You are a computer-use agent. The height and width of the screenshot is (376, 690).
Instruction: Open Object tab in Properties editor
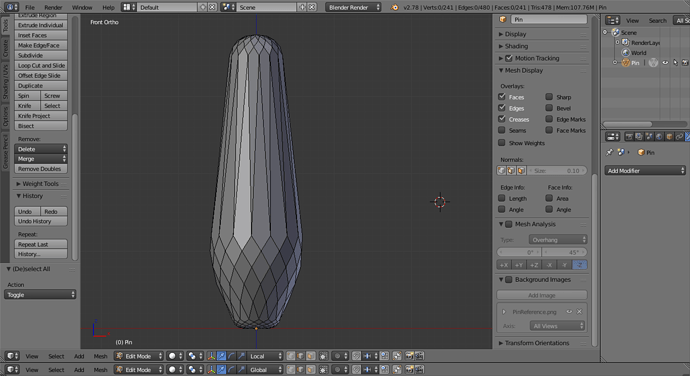point(669,136)
